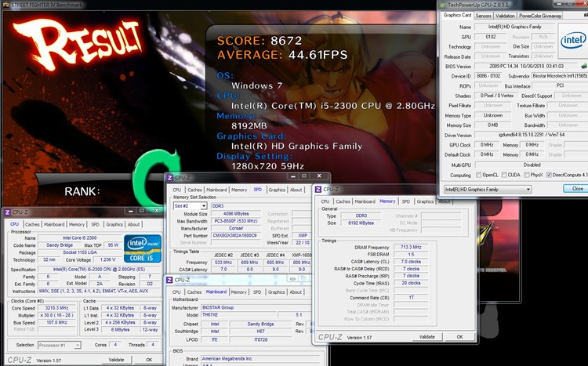Screen dimensions: 588x366
Task: Click the Intel logo in GPU-Z
Action: [572, 41]
